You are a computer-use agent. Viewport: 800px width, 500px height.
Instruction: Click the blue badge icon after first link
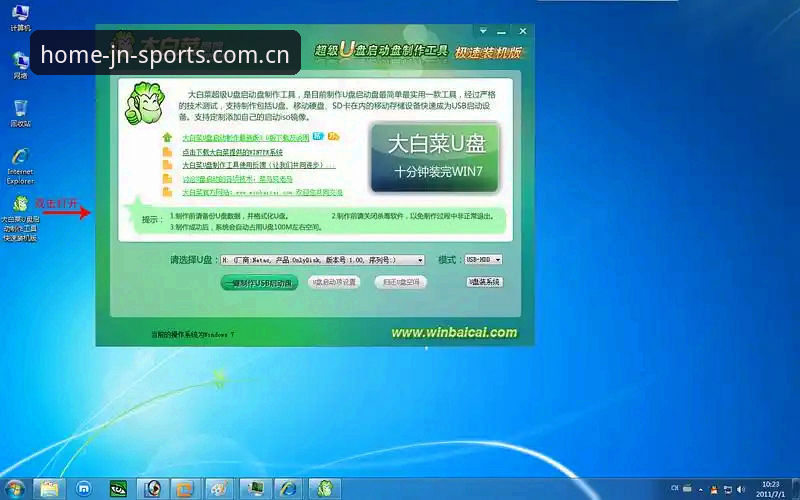[318, 136]
